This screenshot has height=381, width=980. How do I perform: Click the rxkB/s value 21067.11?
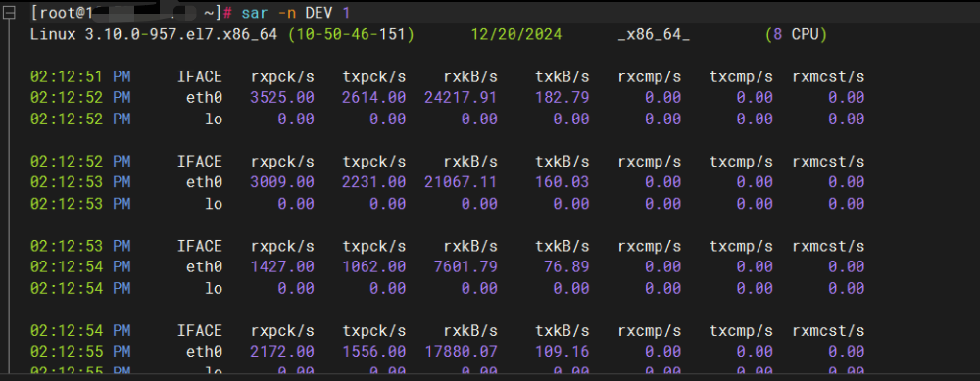pos(461,182)
